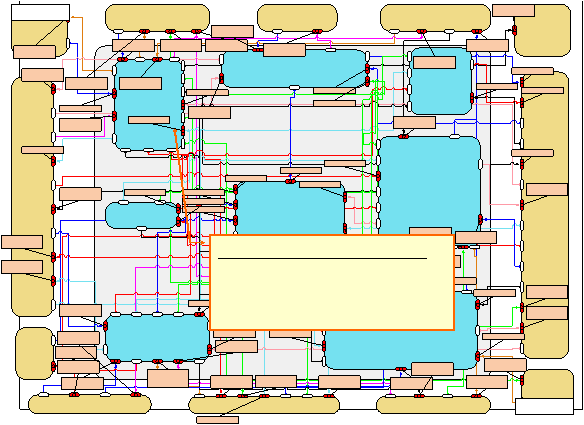Select the middle yellow block of the three across the top

(x=297, y=18)
